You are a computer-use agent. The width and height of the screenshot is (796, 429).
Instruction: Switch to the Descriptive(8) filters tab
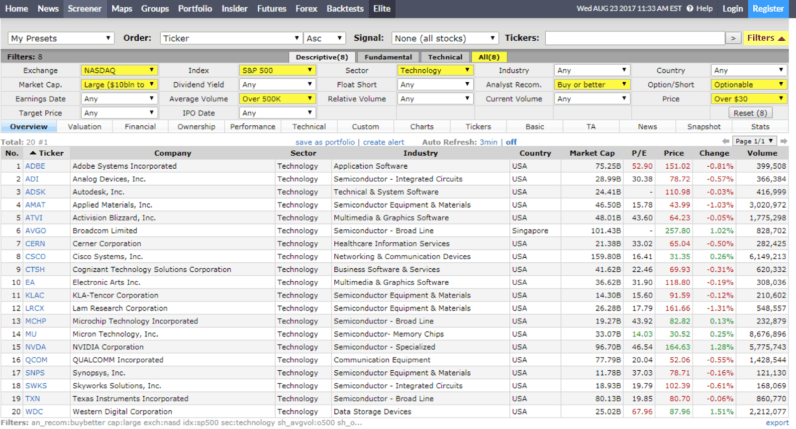click(322, 57)
